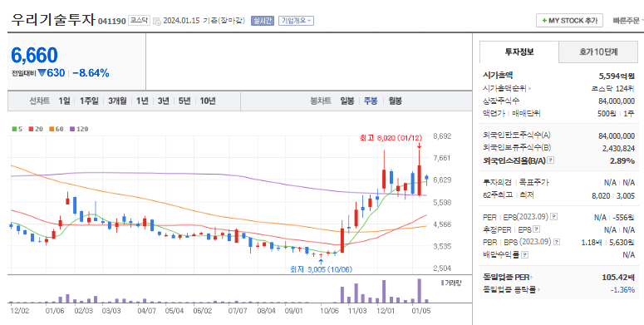Open help icon next to PER EPS(2023.09)
The image size is (644, 325).
(554, 217)
